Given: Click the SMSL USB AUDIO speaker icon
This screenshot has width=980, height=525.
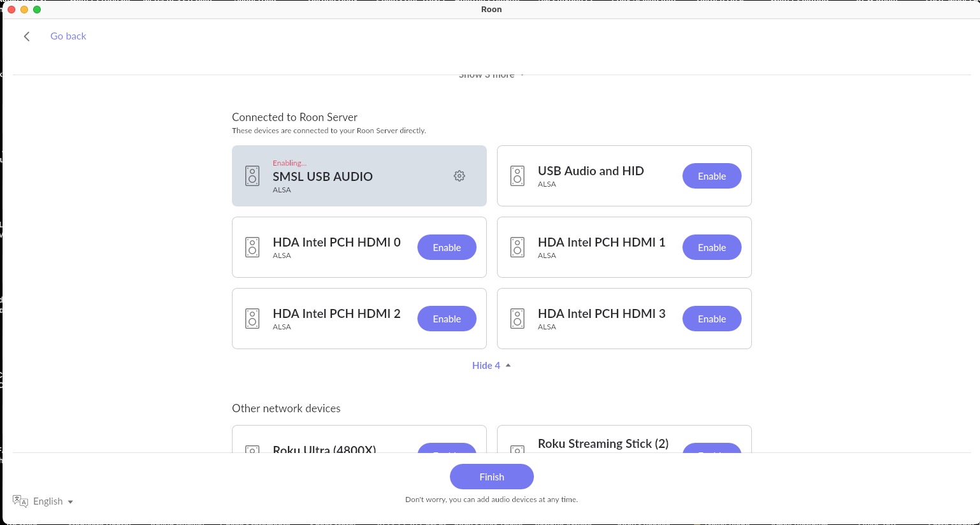Looking at the screenshot, I should [x=252, y=176].
